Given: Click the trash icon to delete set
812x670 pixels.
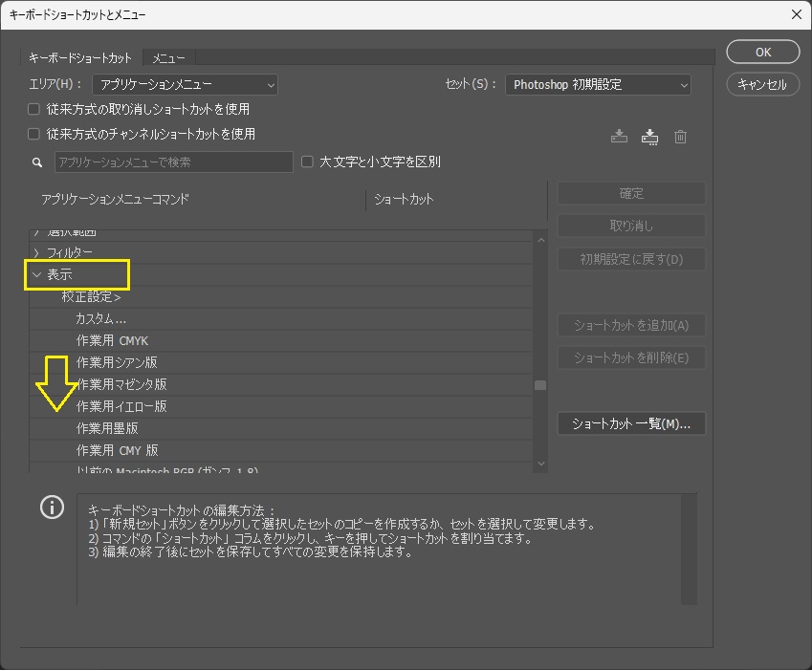Looking at the screenshot, I should [680, 137].
